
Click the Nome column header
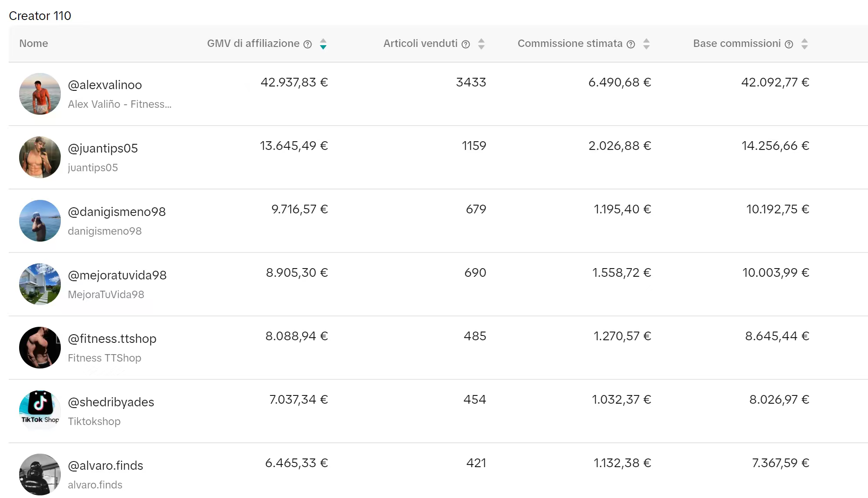point(34,43)
